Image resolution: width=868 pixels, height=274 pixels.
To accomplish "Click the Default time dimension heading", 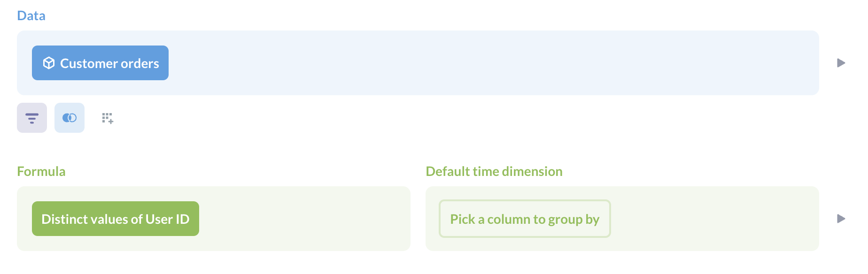I will coord(494,171).
